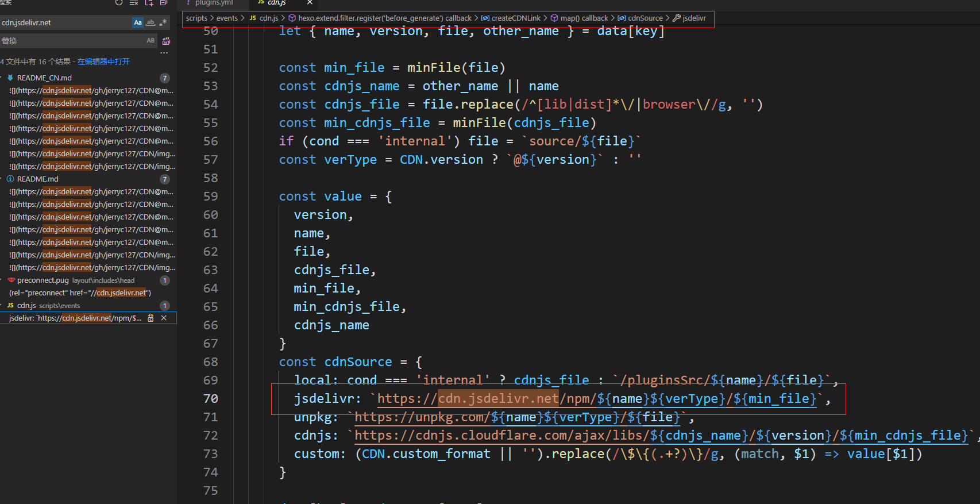Click the 'open in editor' link
980x504 pixels.
coord(103,61)
